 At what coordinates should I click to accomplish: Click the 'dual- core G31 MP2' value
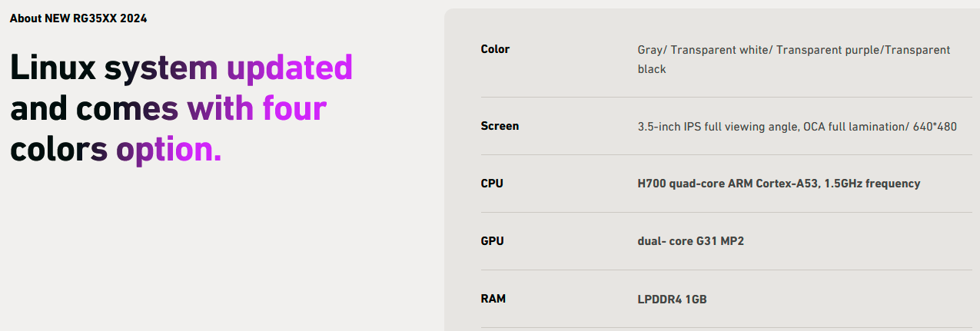[690, 241]
